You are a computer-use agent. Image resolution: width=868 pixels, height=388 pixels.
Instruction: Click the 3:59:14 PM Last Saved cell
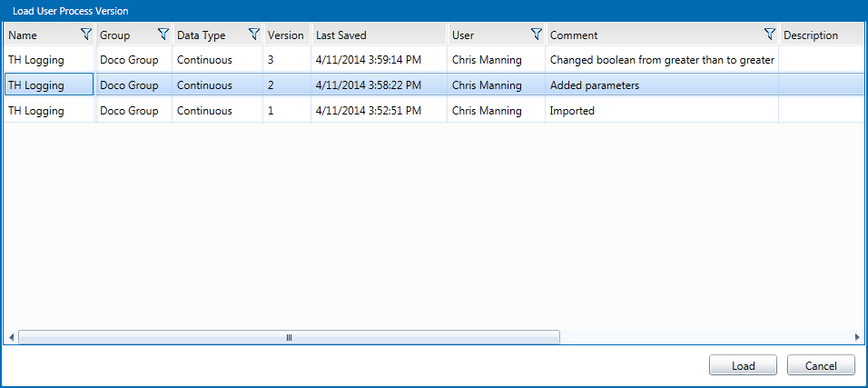[369, 60]
